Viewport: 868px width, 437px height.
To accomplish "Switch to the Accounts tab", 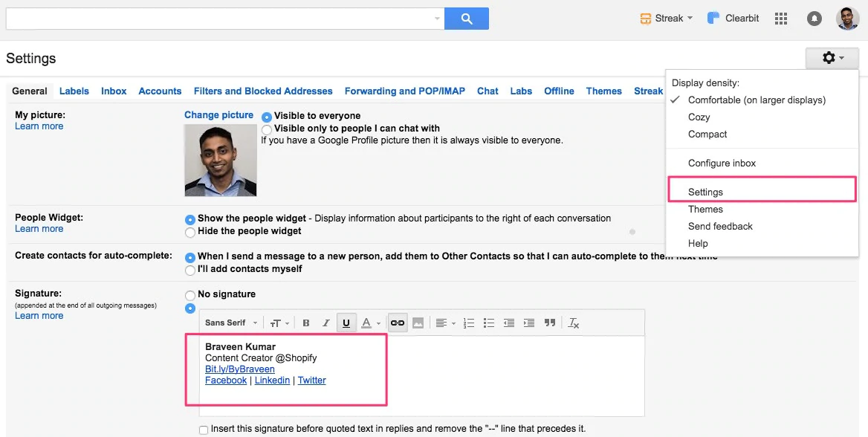I will click(160, 91).
